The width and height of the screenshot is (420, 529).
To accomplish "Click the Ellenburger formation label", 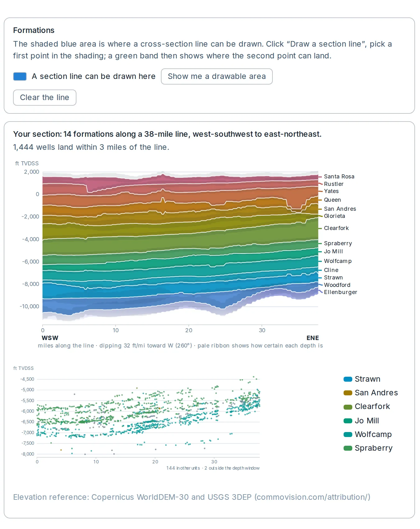I will click(x=340, y=292).
